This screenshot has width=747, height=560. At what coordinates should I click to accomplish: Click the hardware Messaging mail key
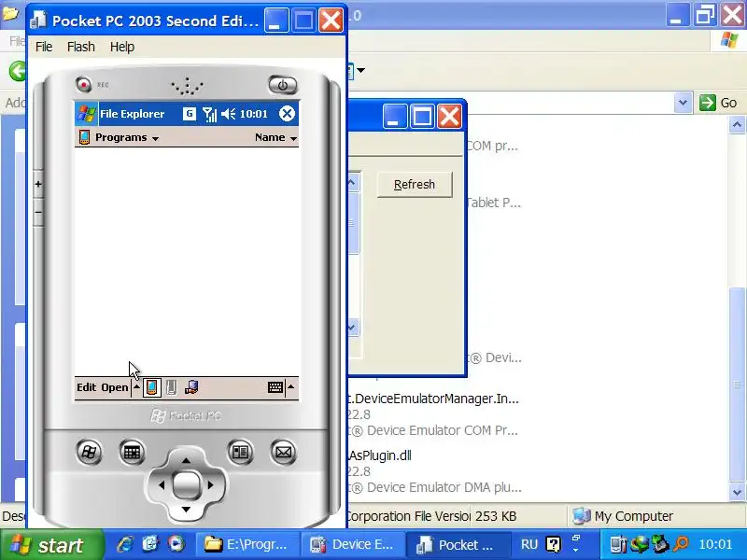[284, 452]
